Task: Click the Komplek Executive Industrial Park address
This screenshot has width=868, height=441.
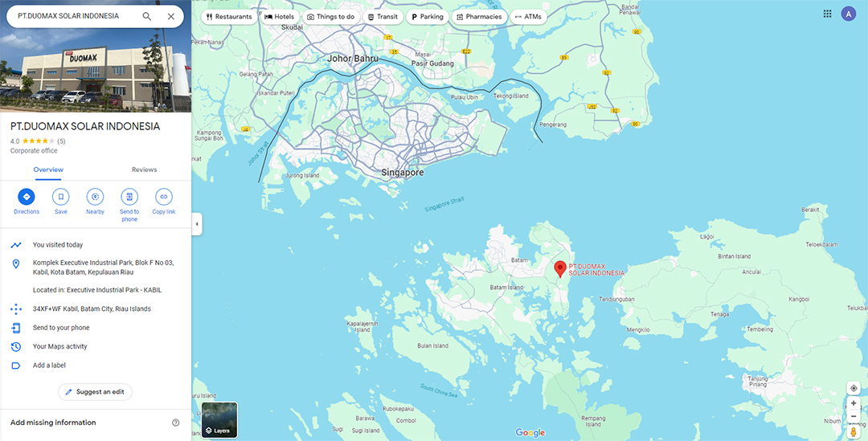Action: tap(103, 267)
